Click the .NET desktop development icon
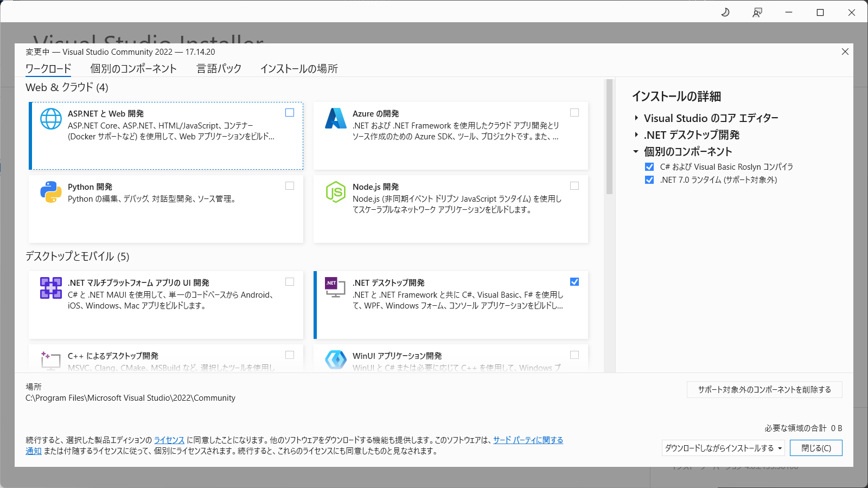The width and height of the screenshot is (868, 488). coord(335,287)
